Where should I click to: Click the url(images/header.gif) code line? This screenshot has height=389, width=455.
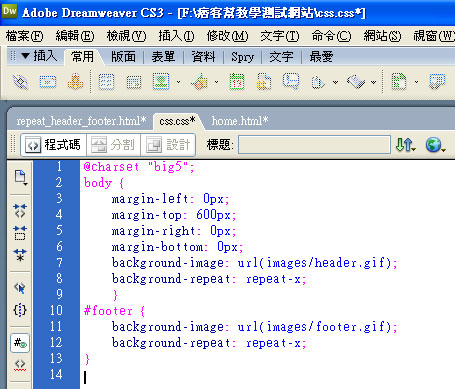[x=254, y=263]
